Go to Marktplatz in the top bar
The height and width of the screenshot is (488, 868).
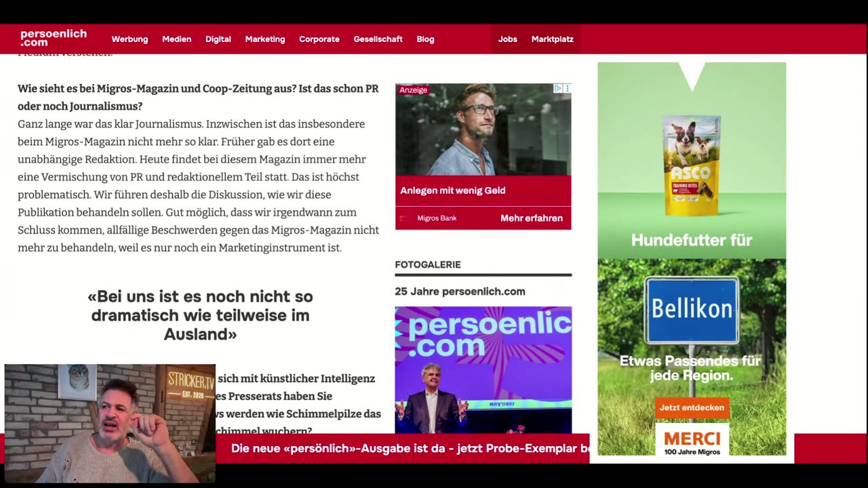pos(553,39)
